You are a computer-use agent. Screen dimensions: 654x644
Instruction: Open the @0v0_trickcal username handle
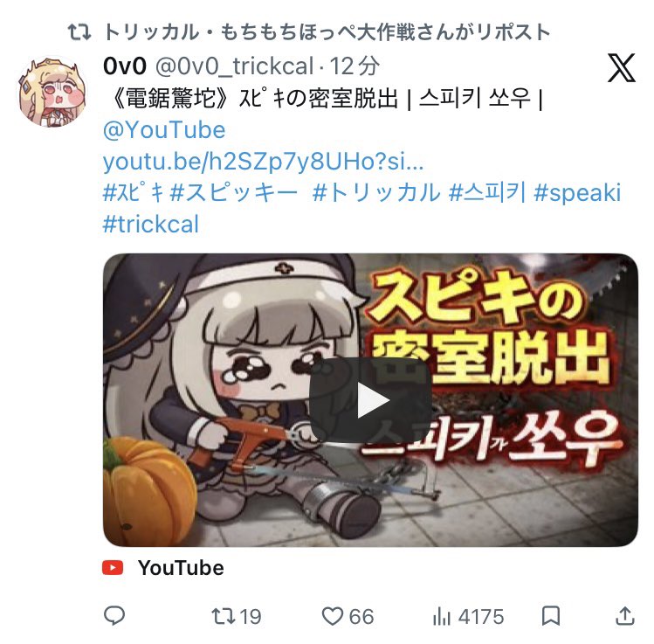234,66
